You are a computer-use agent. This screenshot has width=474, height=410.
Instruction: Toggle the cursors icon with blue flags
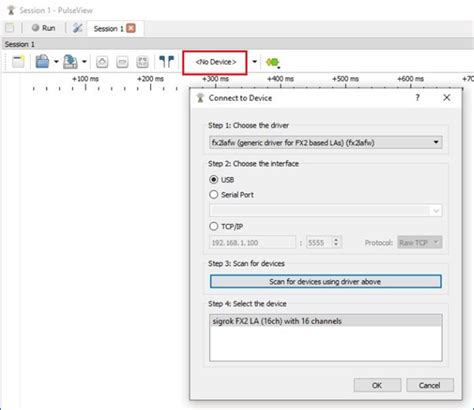click(x=167, y=62)
